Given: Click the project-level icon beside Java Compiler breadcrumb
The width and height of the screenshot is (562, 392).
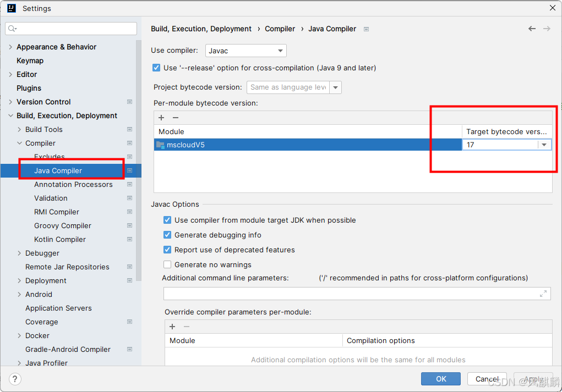Looking at the screenshot, I should (366, 29).
